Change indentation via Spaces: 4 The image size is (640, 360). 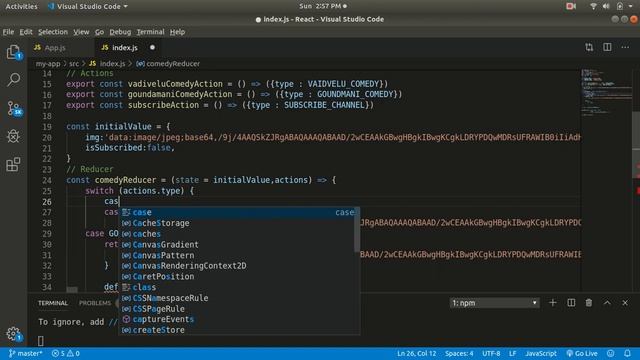pyautogui.click(x=459, y=353)
